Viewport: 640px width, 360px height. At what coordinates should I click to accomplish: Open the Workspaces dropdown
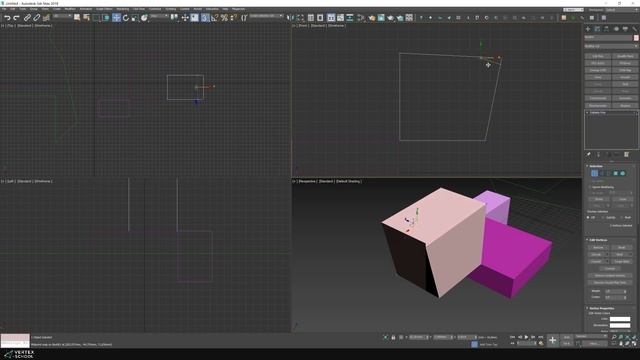click(621, 10)
